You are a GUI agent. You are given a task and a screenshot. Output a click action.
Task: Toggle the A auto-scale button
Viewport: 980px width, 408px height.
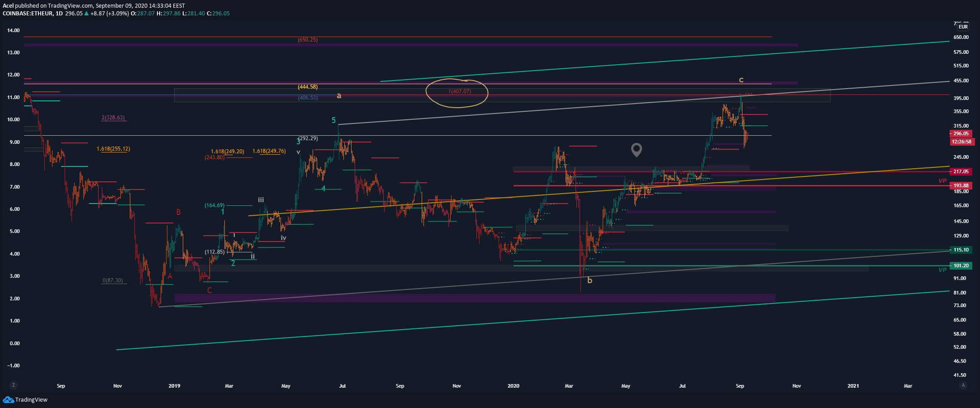pos(963,385)
